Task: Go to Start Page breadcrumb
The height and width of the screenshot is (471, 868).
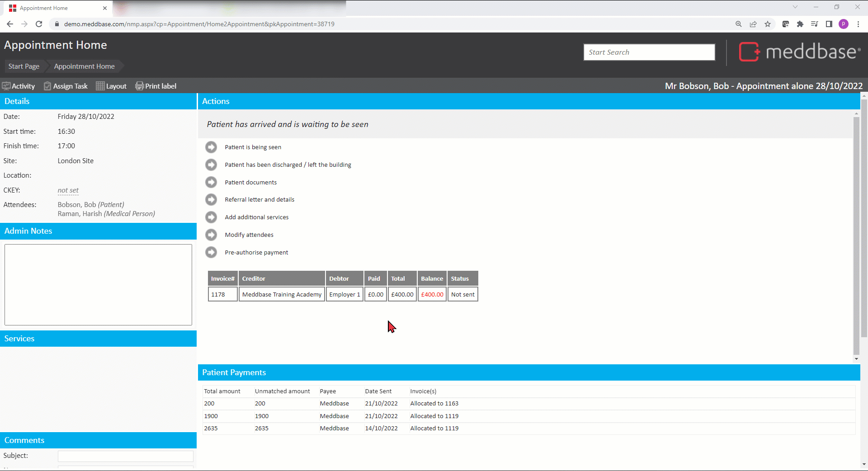Action: [24, 66]
